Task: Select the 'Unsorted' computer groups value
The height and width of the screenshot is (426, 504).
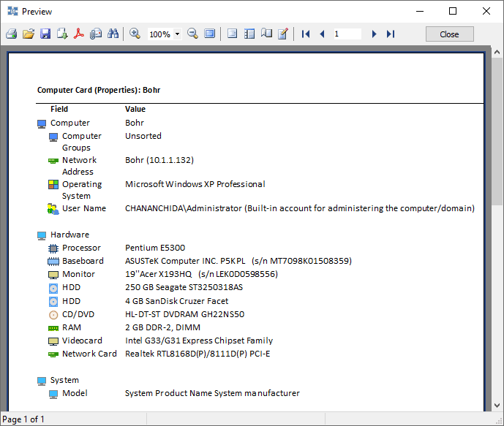Action: [143, 136]
